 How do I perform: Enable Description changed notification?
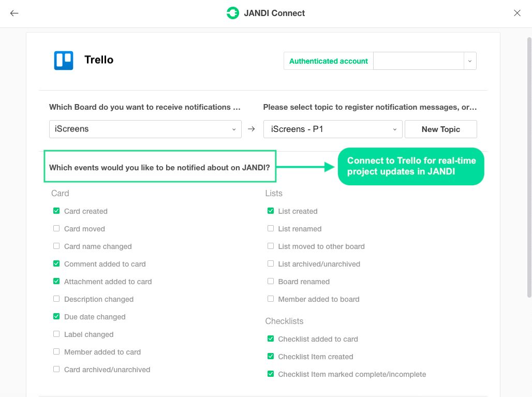click(56, 299)
